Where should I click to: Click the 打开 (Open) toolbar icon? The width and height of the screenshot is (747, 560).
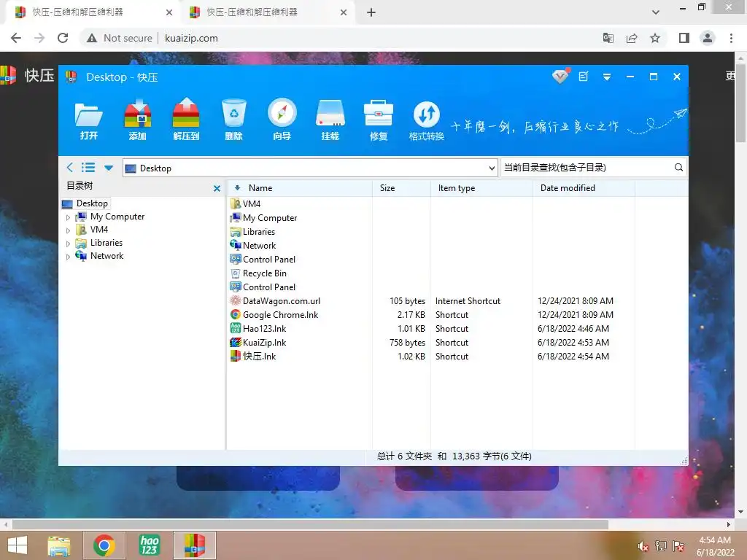88,120
